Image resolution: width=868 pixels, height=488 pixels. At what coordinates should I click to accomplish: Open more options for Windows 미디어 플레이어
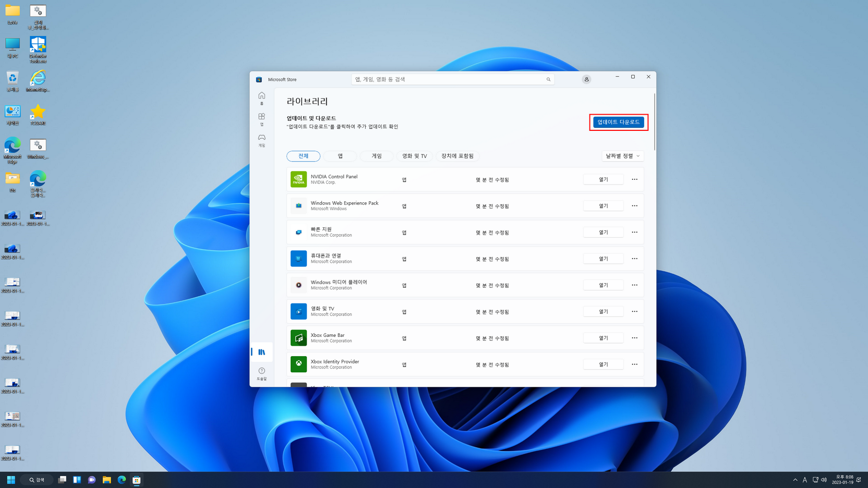tap(634, 285)
